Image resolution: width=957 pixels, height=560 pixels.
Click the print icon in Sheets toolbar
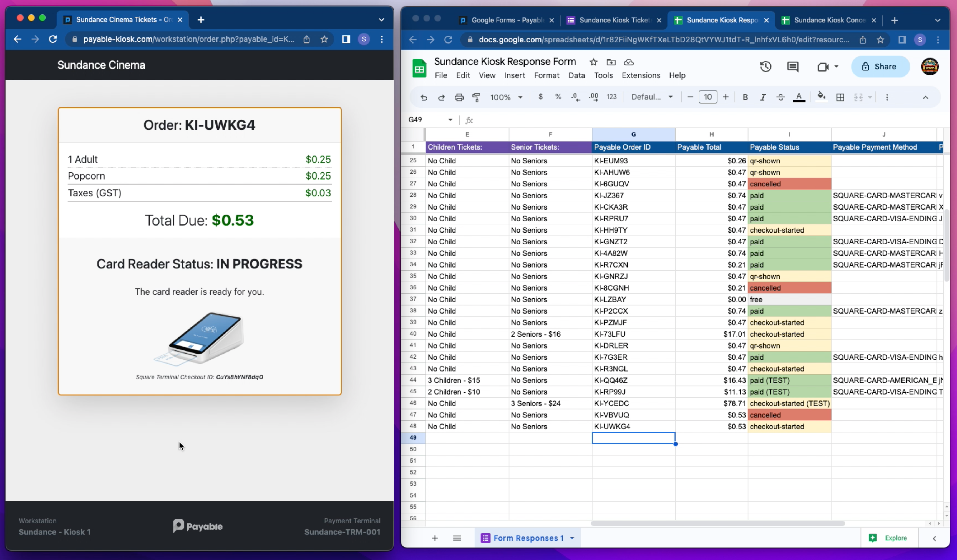[459, 97]
